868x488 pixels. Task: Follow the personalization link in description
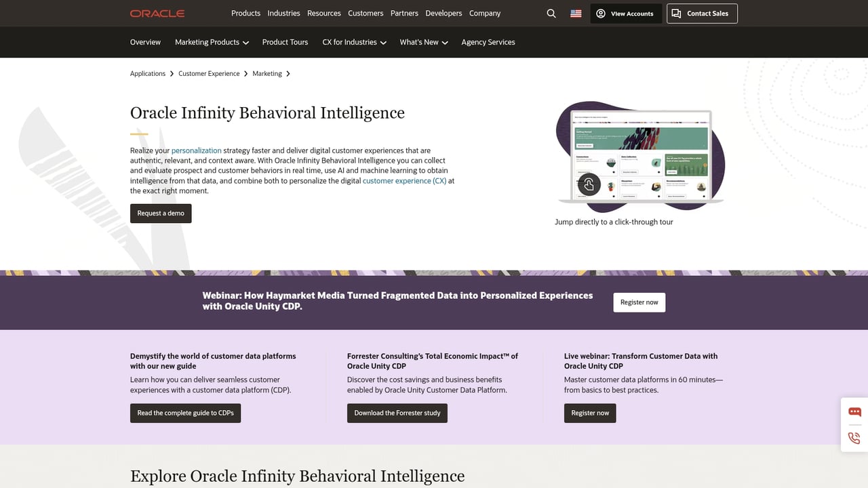pos(196,150)
